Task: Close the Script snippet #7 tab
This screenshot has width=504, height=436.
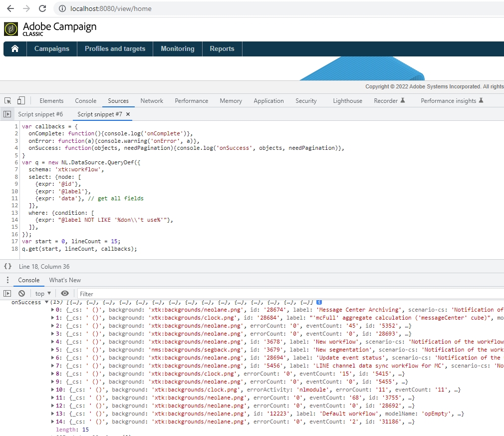Action: point(128,114)
